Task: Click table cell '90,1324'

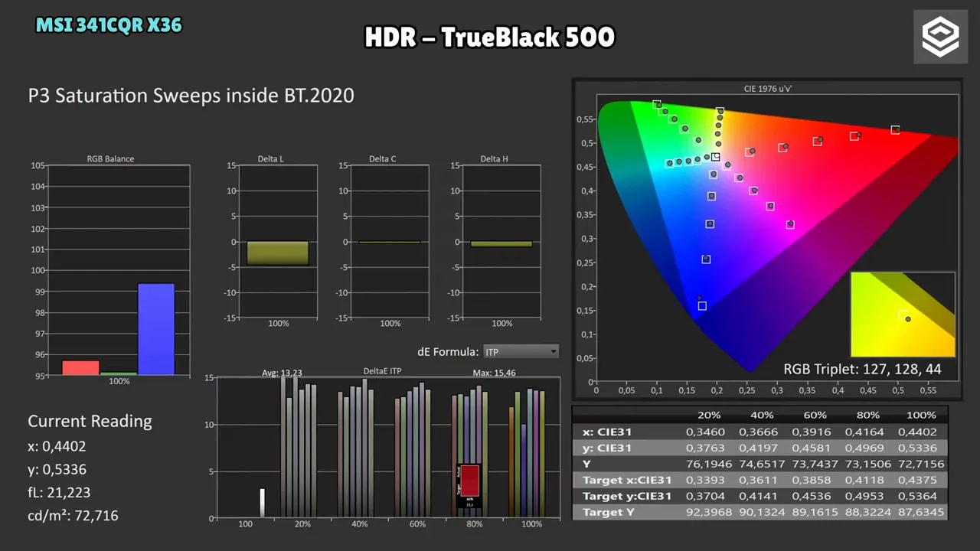Action: [762, 512]
